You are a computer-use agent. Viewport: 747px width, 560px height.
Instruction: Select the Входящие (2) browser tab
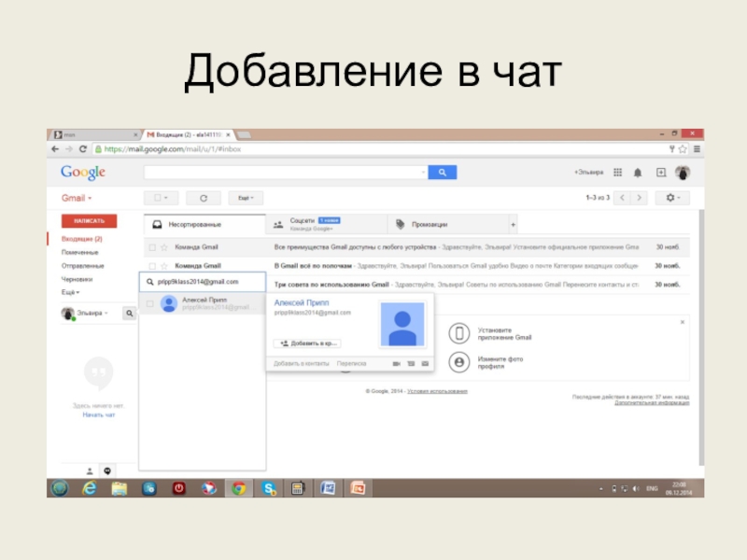(189, 134)
